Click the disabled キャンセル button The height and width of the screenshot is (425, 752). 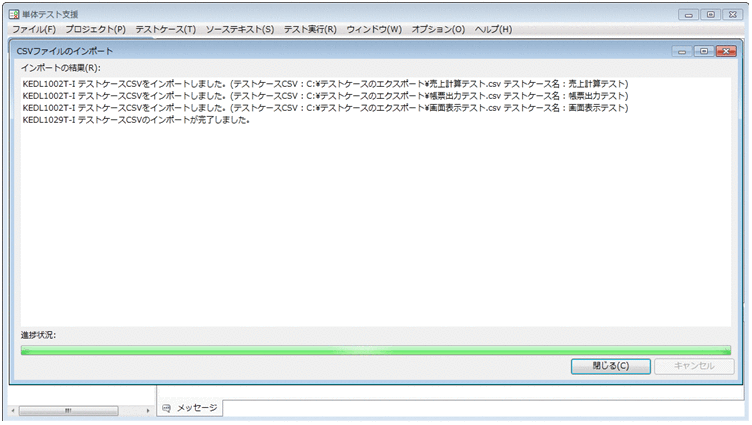(694, 366)
